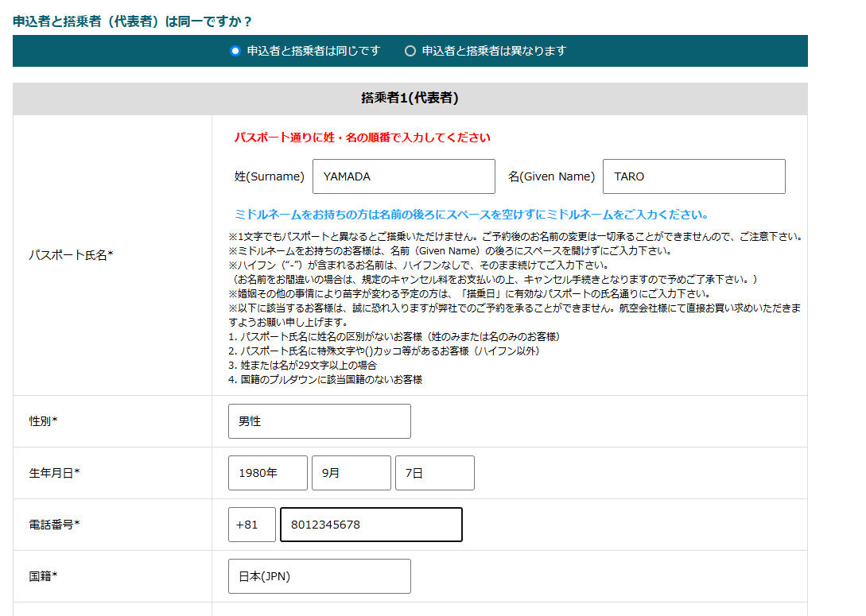
Task: Click the パスポート氏名* row label
Action: (71, 255)
